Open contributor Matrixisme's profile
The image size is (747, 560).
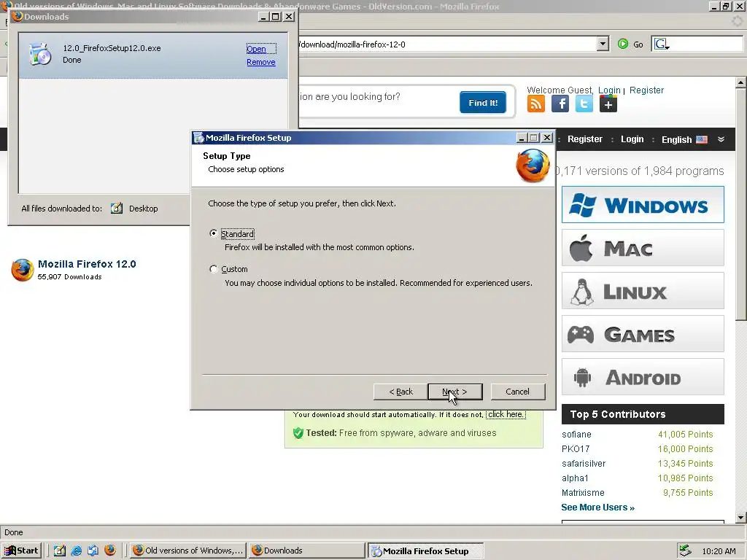(583, 493)
